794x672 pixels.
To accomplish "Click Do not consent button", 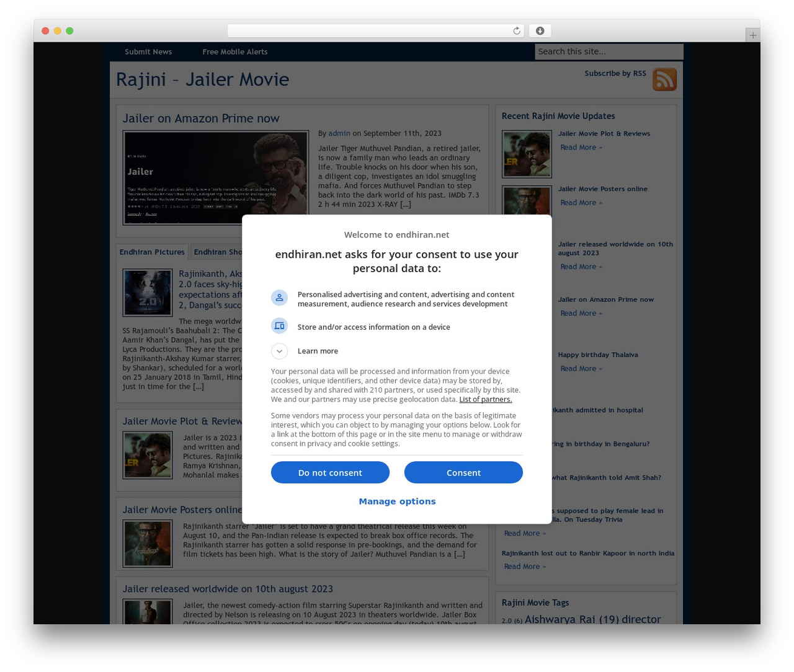I will tap(330, 472).
